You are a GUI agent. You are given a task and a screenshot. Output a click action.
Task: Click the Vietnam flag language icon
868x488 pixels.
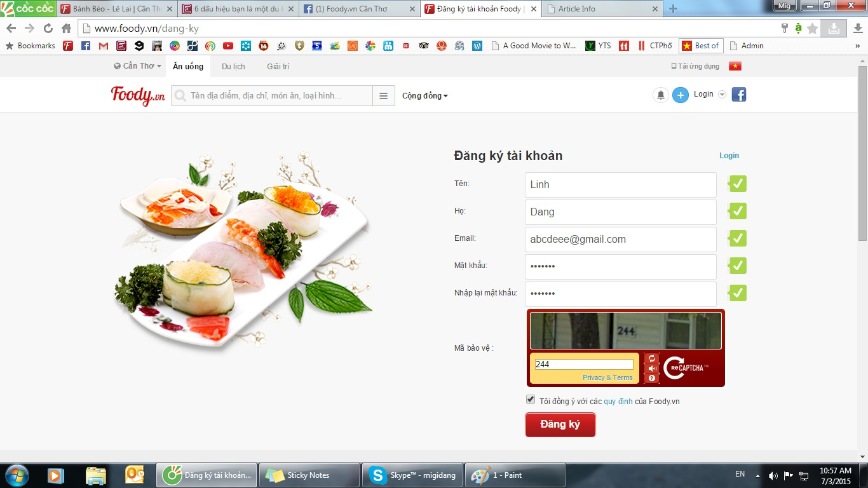point(735,66)
